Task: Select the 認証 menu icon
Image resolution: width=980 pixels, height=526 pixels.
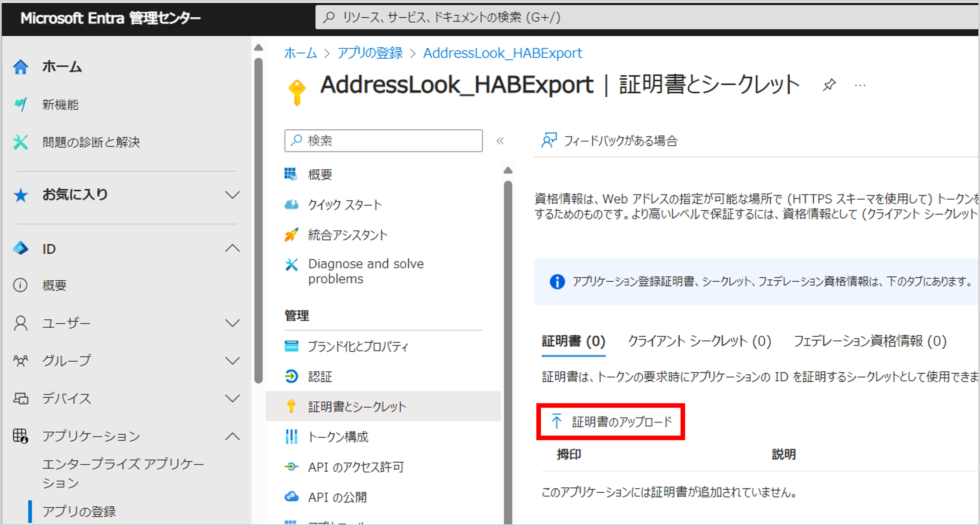Action: click(x=291, y=377)
